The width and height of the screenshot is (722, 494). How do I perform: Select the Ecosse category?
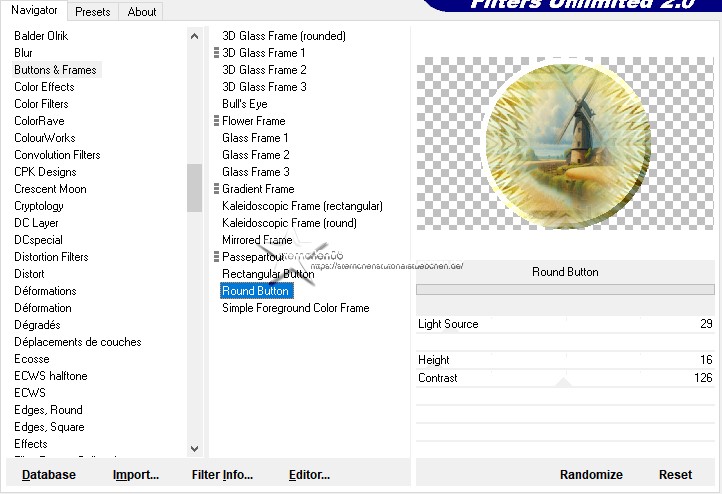[32, 360]
